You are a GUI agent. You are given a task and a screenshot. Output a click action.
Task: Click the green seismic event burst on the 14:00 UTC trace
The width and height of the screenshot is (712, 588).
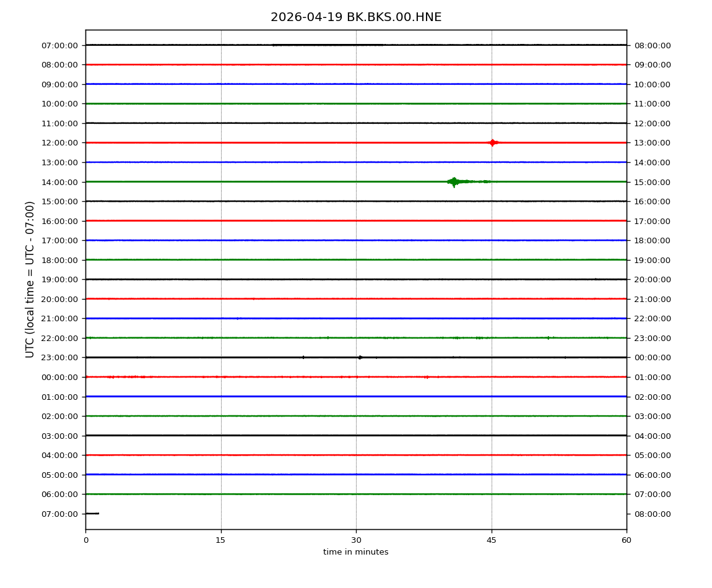(454, 181)
